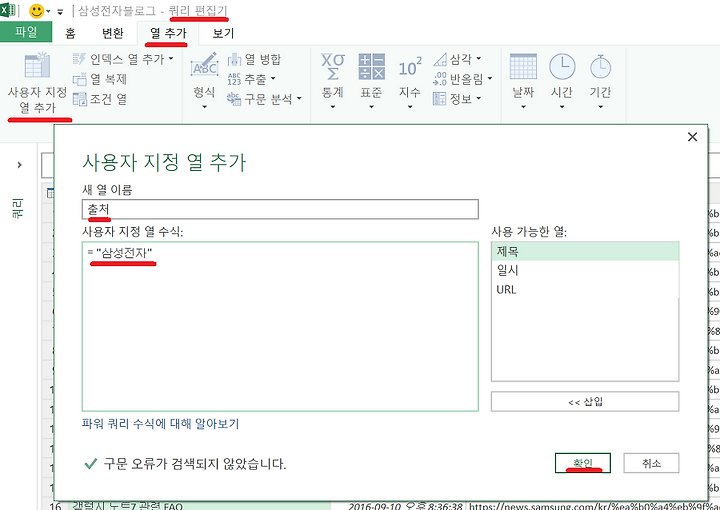
Task: Click in the custom column formula box
Action: [280, 326]
